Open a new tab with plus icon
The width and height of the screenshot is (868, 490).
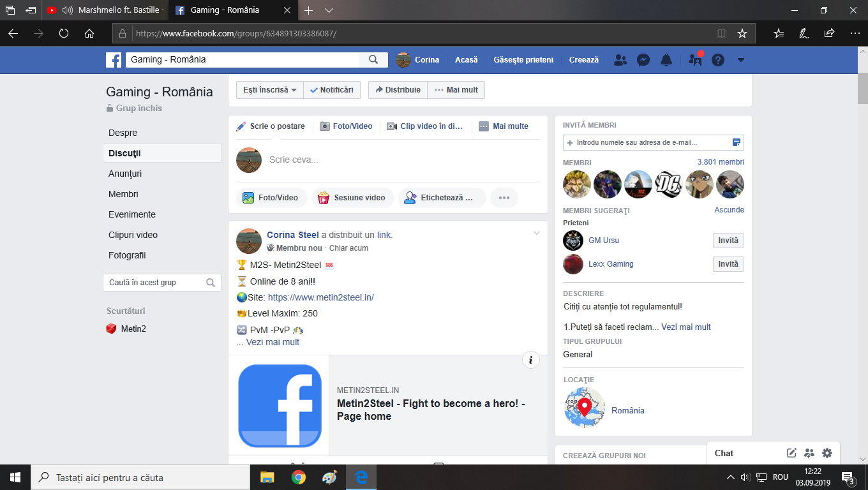(x=309, y=10)
